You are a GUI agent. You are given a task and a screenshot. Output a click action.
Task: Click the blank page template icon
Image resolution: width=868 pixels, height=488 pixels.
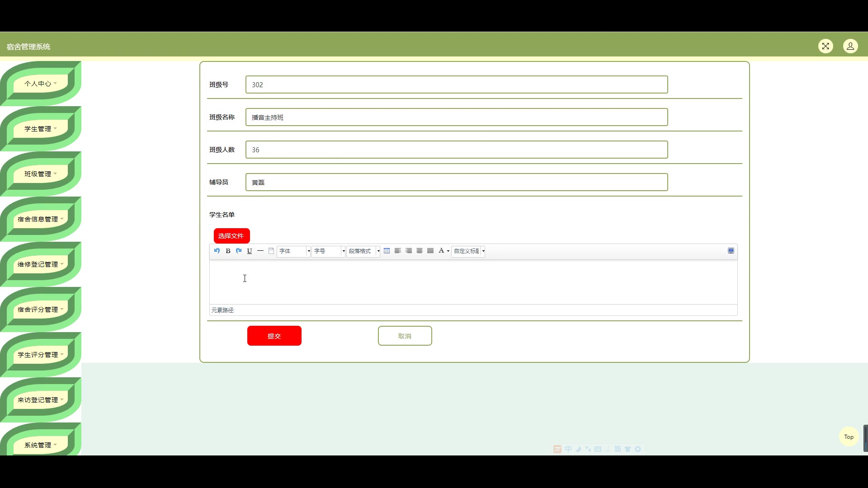pos(271,251)
